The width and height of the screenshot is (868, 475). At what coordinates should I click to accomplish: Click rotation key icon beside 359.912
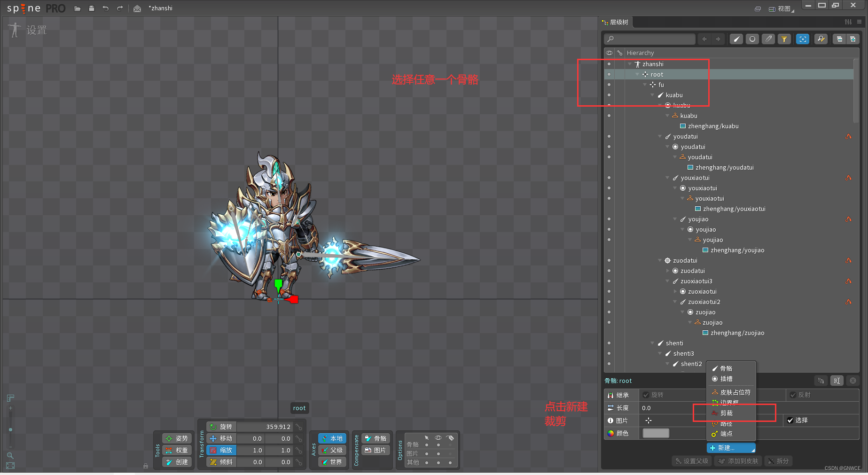coord(299,427)
